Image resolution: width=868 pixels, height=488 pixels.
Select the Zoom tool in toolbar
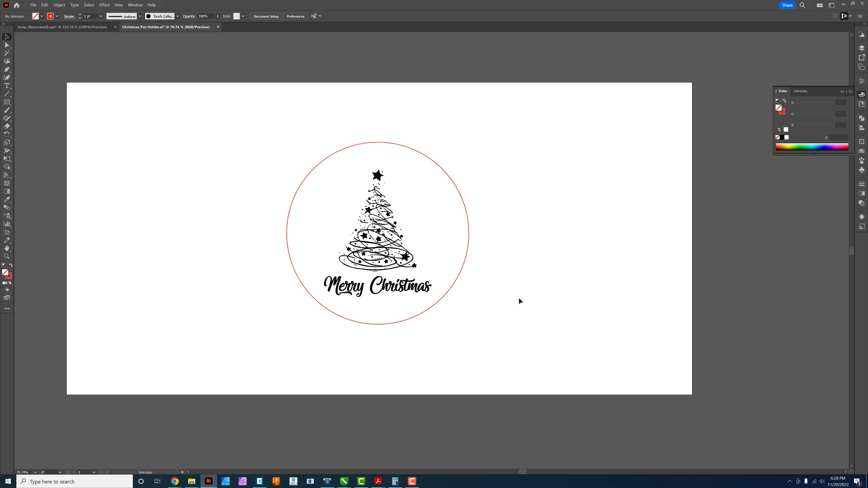pyautogui.click(x=7, y=257)
